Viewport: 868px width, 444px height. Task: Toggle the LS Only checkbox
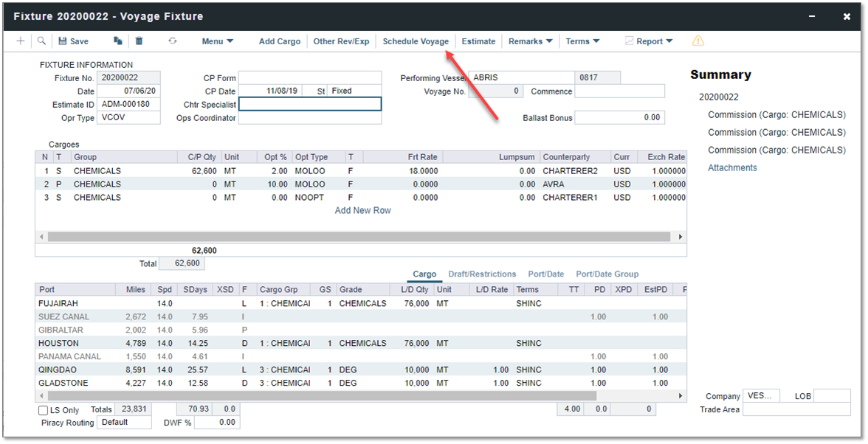[x=44, y=409]
